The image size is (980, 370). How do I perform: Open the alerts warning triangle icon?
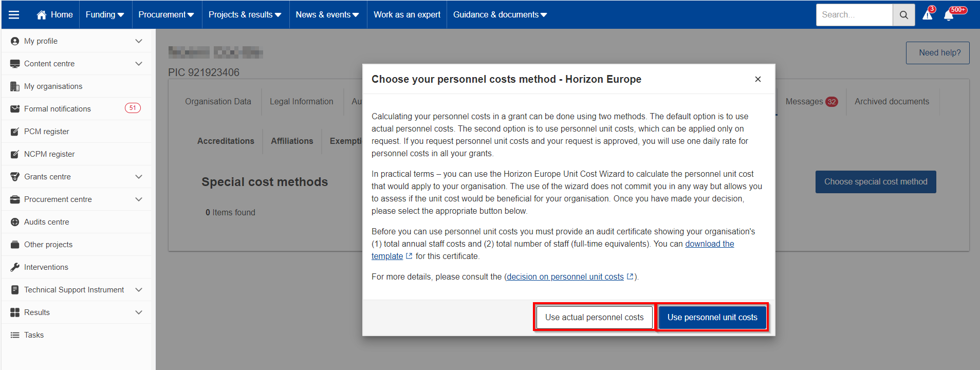(928, 15)
